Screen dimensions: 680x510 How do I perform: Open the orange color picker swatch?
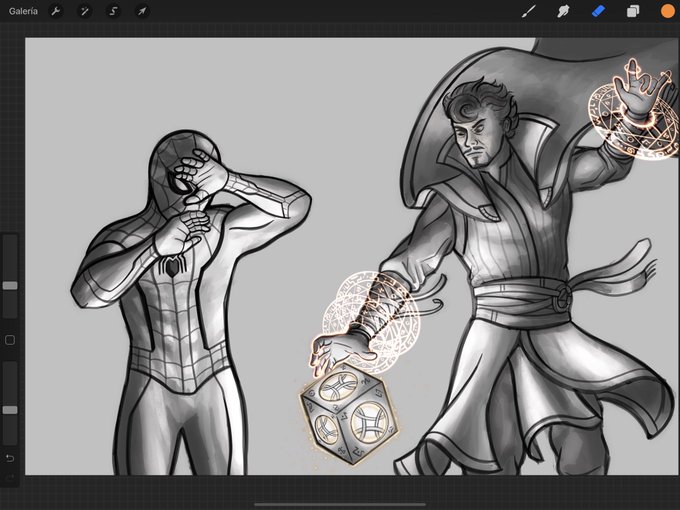tap(668, 11)
